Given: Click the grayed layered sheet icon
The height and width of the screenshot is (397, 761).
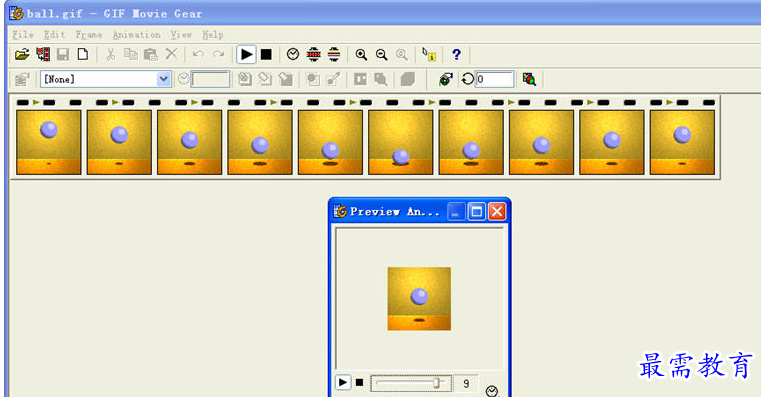Looking at the screenshot, I should click(x=407, y=79).
